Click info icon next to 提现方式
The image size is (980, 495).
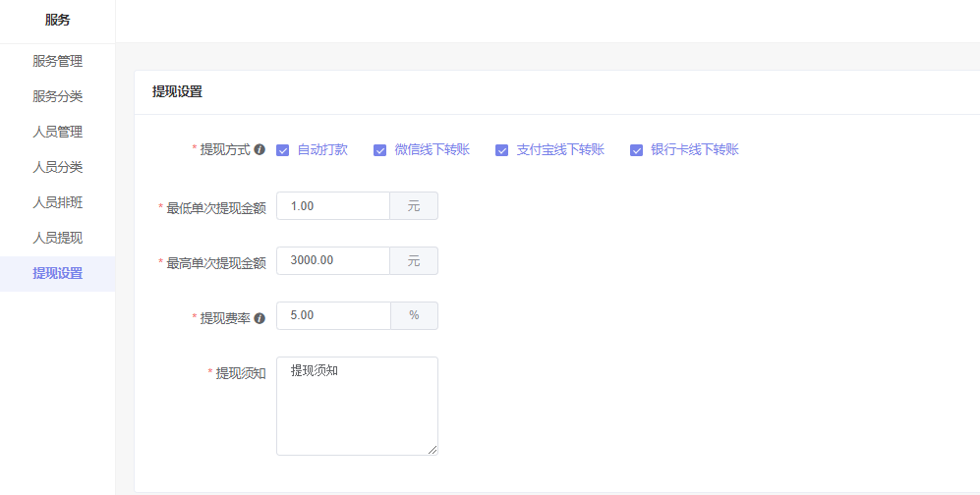259,150
